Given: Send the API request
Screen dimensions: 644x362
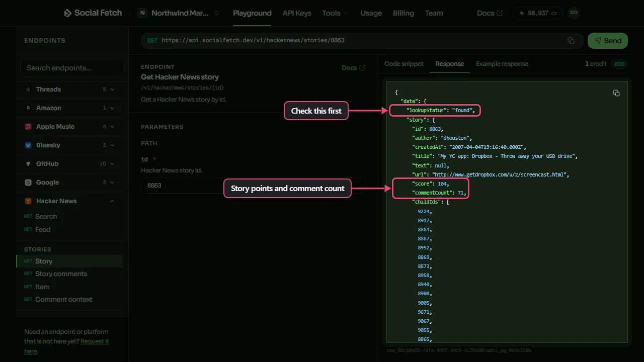Looking at the screenshot, I should 608,41.
